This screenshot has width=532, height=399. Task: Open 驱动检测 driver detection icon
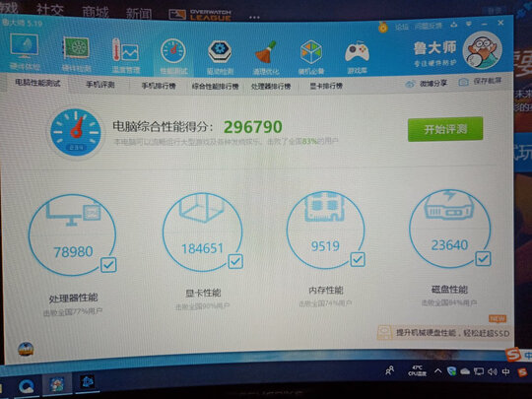coord(220,57)
